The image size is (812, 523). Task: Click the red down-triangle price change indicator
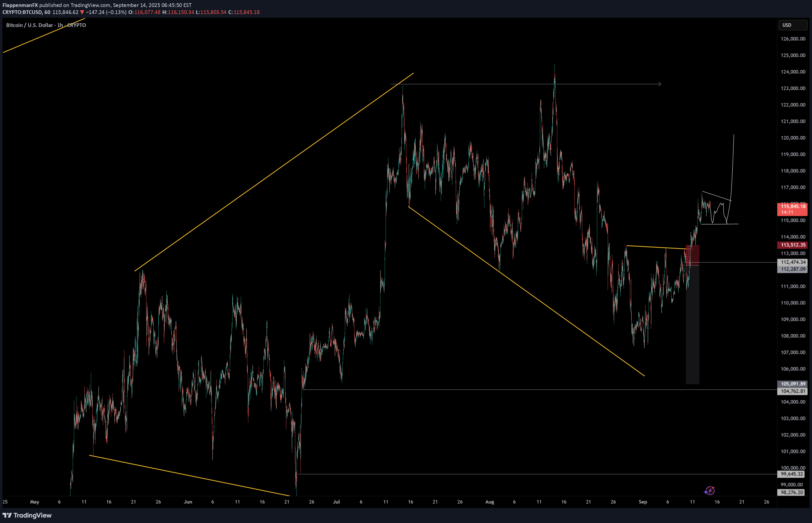82,12
